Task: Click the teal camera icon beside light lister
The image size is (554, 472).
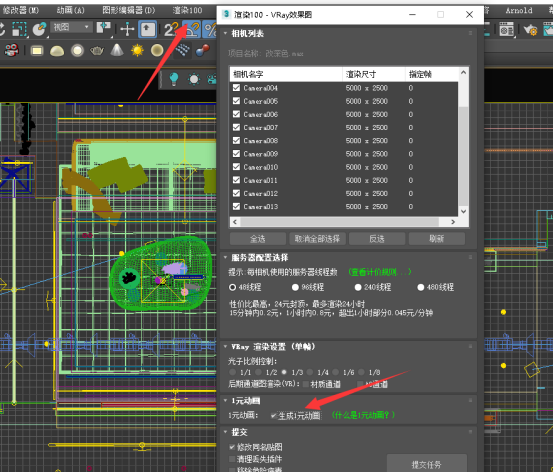Action: 212,79
